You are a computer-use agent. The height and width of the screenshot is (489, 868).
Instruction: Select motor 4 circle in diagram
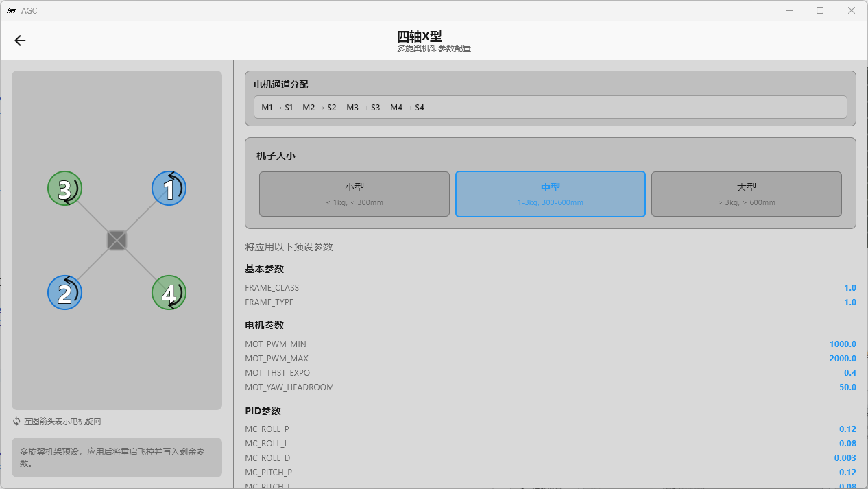169,293
